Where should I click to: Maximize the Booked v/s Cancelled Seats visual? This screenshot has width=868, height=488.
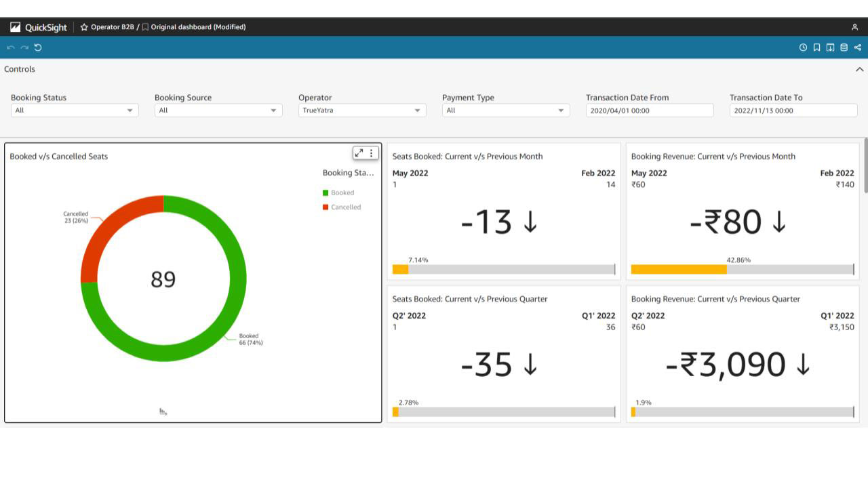(359, 153)
